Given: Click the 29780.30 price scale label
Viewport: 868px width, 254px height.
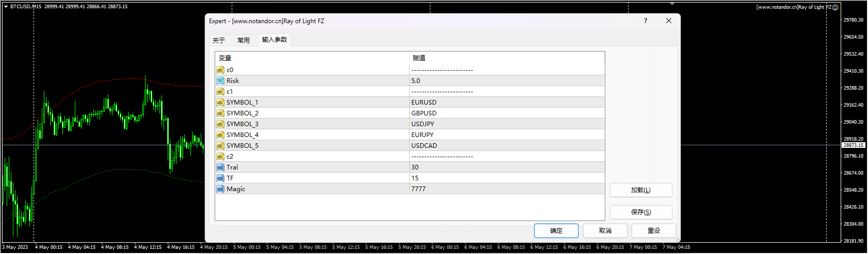Looking at the screenshot, I should point(854,20).
